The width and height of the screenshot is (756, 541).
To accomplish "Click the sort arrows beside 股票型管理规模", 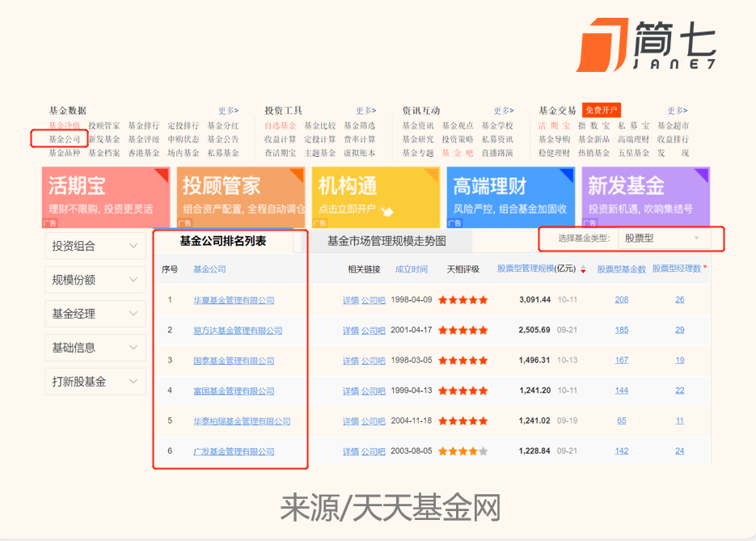I will [584, 269].
